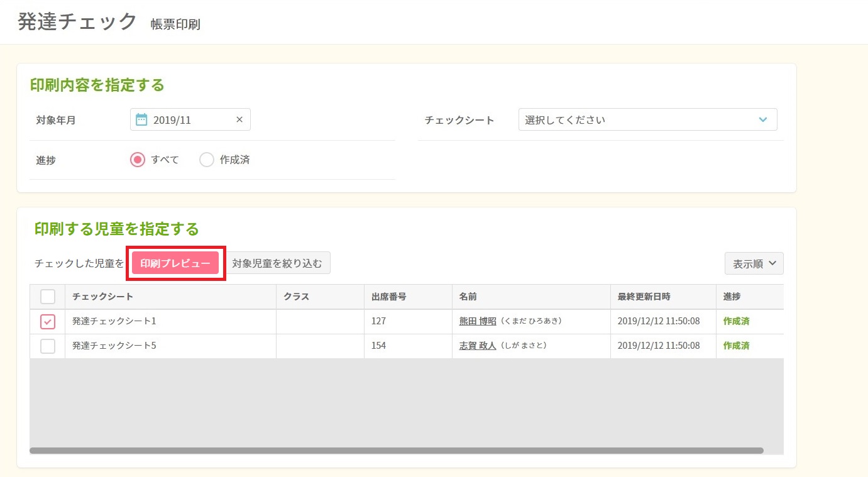Click the update time in 熊田 博昭 row
Screen dimensions: 868x477
(659, 321)
